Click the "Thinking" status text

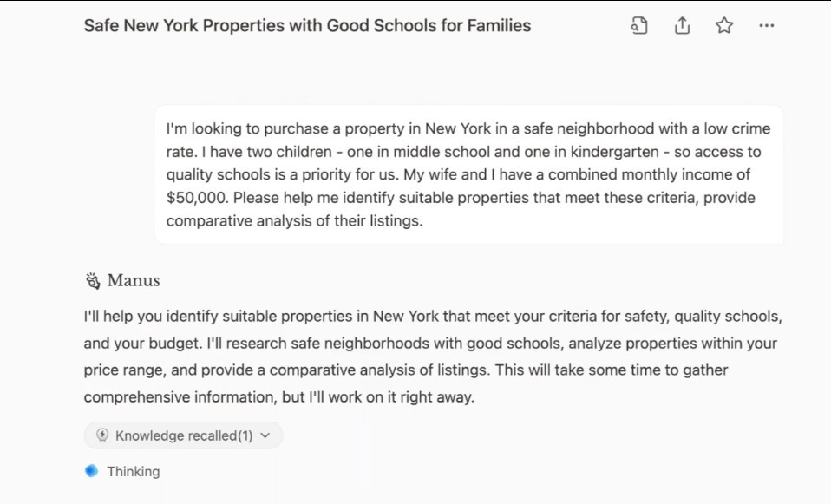(134, 472)
